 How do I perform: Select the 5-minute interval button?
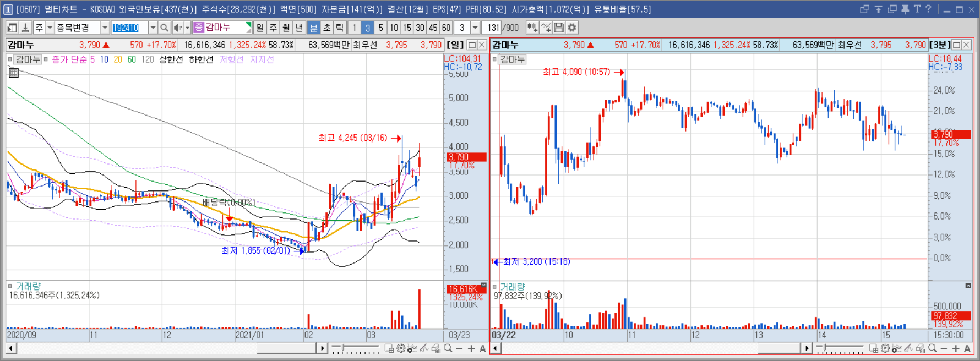tap(380, 28)
